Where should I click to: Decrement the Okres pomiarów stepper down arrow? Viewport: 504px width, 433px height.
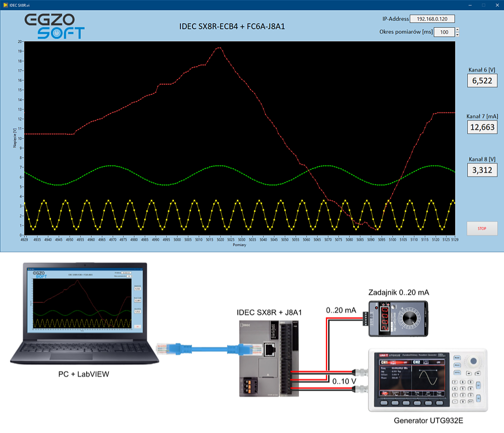click(x=458, y=34)
